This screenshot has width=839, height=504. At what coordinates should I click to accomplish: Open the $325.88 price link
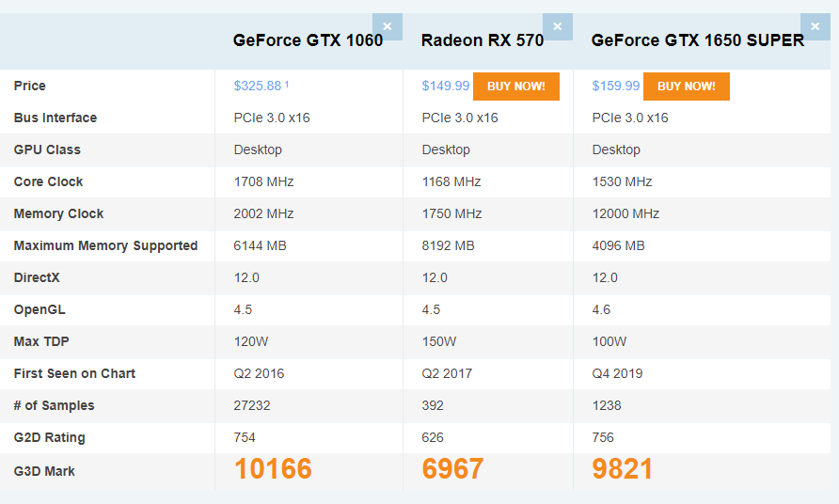(x=258, y=86)
